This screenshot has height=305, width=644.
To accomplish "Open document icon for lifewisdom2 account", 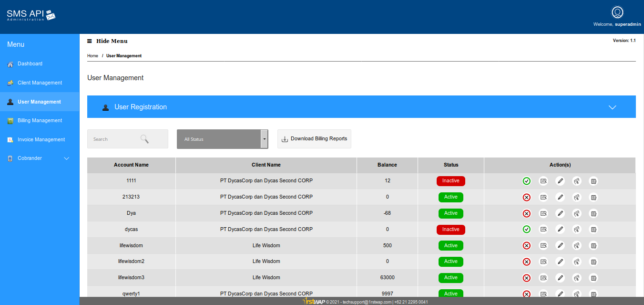I will click(x=593, y=262).
